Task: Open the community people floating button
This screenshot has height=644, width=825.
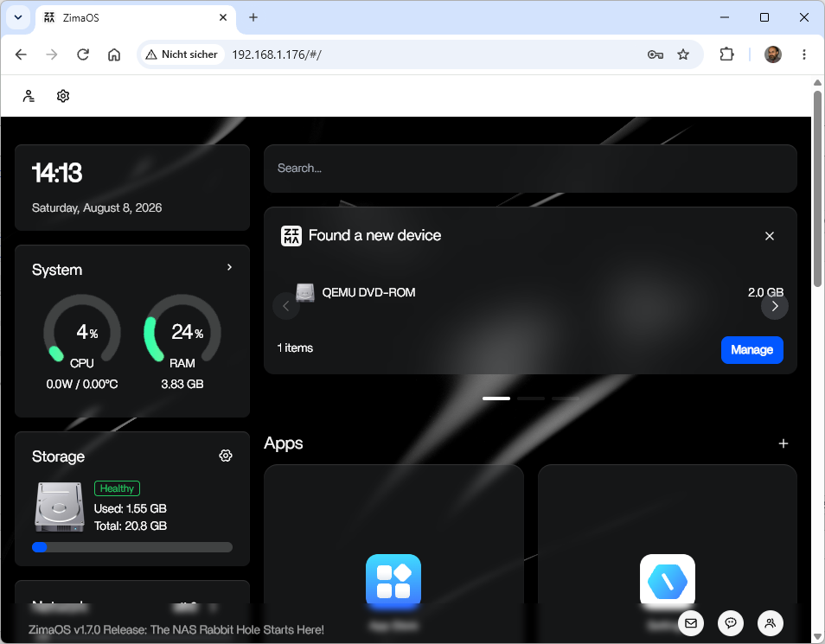Action: tap(770, 623)
